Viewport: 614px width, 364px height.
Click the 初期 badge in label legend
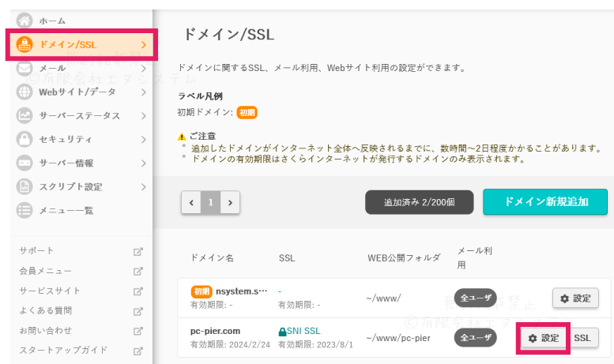[247, 113]
